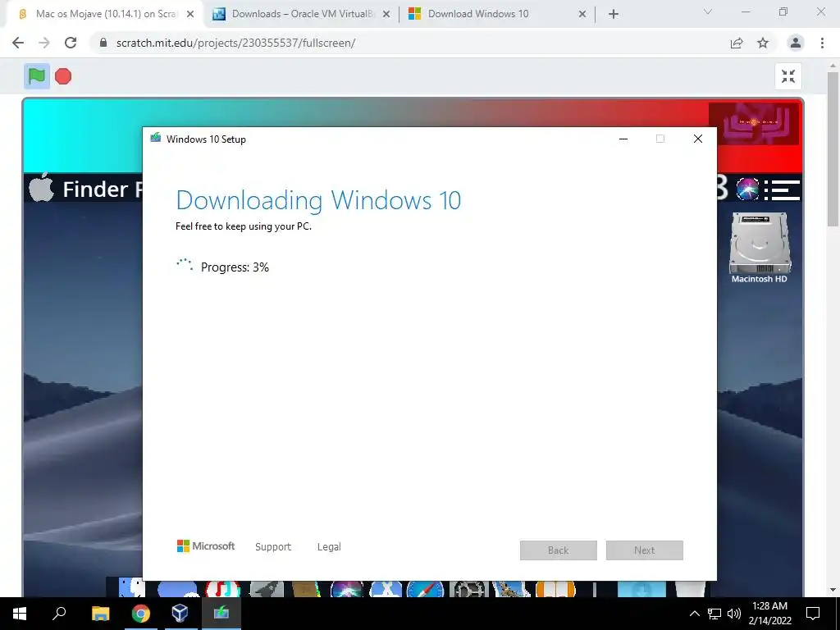Open the tab search chevron in Chrome
This screenshot has width=840, height=630.
[708, 11]
